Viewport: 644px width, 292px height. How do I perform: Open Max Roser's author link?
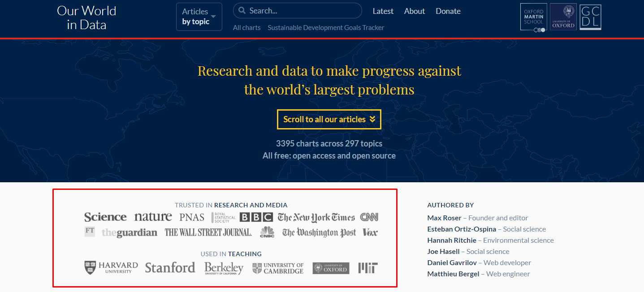coord(444,218)
